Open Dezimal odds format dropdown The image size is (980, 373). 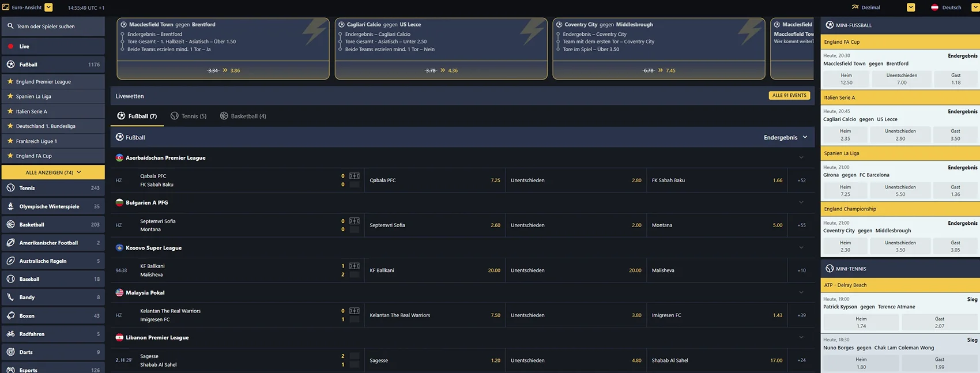pos(911,7)
